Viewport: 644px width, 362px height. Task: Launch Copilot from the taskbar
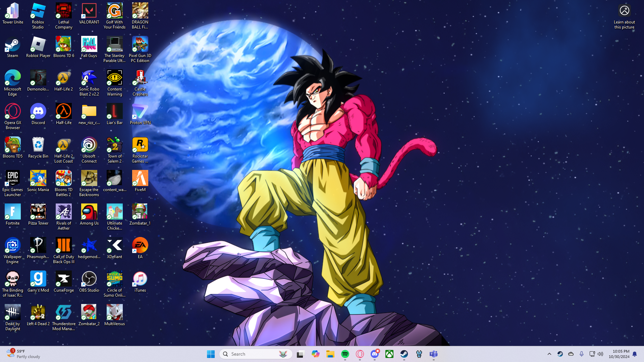(315, 354)
